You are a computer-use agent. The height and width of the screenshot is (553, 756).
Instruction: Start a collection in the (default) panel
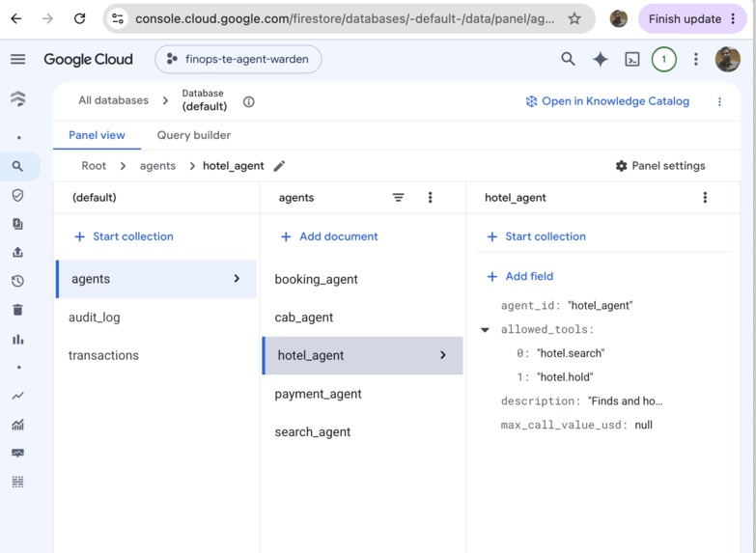(124, 236)
